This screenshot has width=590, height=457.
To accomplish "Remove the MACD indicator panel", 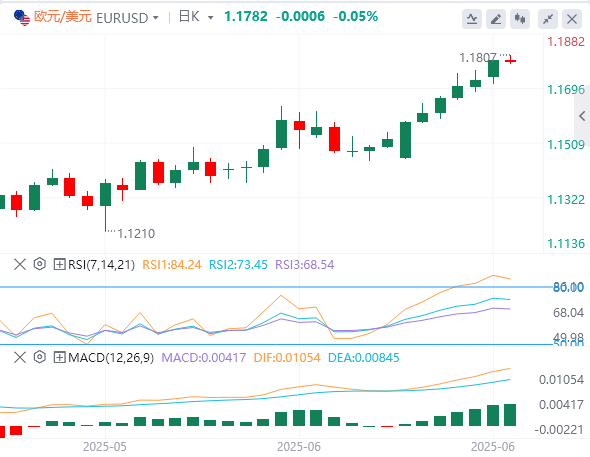I will (x=20, y=357).
